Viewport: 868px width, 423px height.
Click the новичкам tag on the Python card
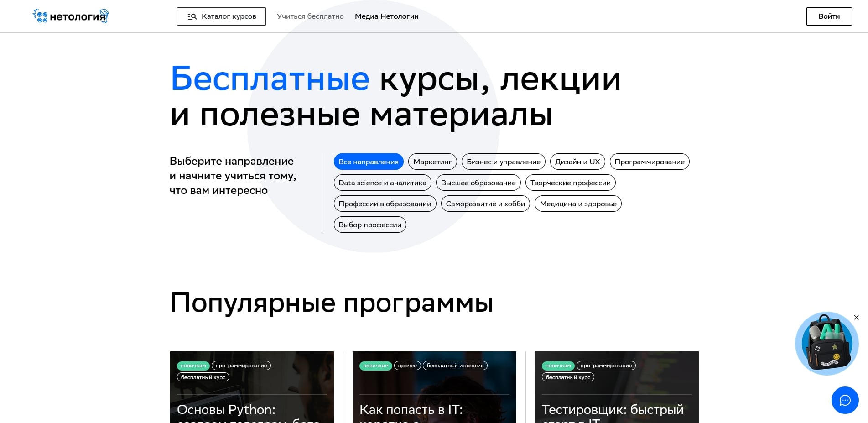(x=193, y=366)
